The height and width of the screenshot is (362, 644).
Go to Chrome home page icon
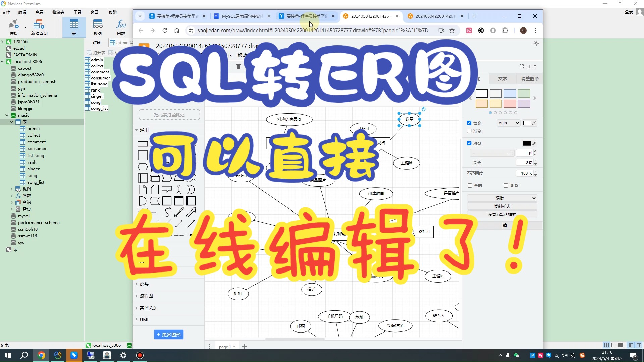click(177, 31)
